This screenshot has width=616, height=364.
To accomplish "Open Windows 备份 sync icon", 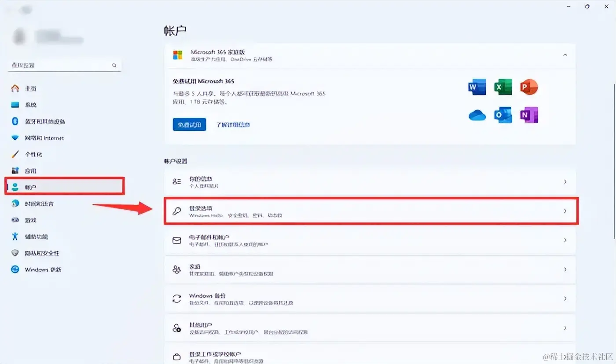I will [x=177, y=299].
